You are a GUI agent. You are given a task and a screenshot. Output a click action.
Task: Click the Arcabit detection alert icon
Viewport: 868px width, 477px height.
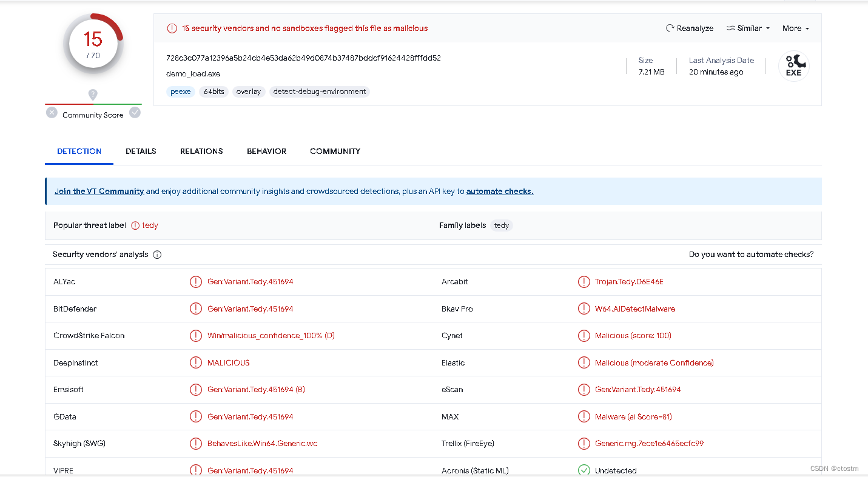click(x=584, y=282)
